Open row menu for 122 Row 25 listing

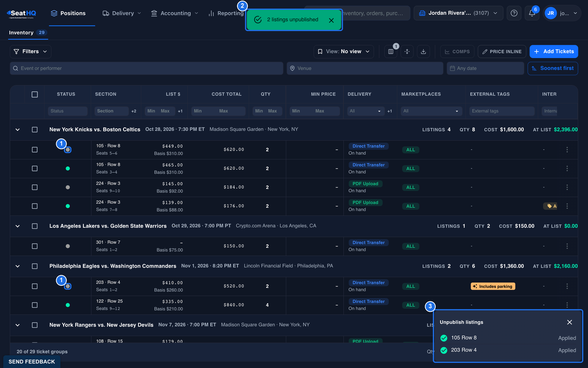click(567, 305)
